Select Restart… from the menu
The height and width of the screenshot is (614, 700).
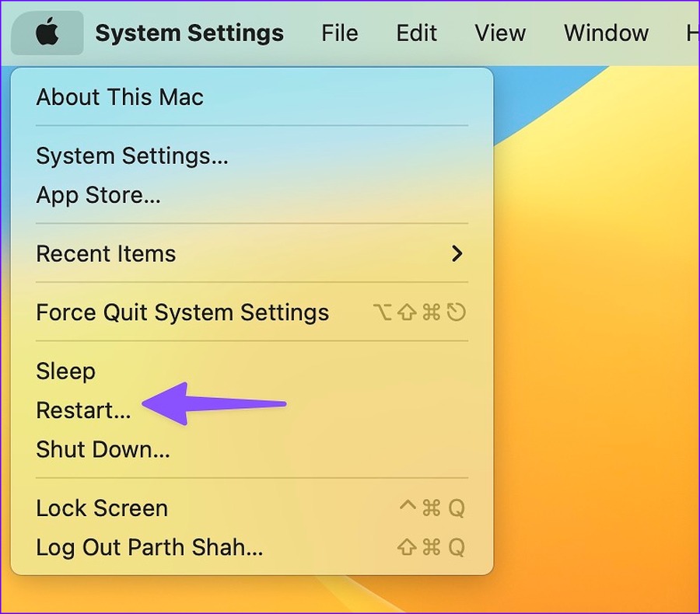(252, 410)
